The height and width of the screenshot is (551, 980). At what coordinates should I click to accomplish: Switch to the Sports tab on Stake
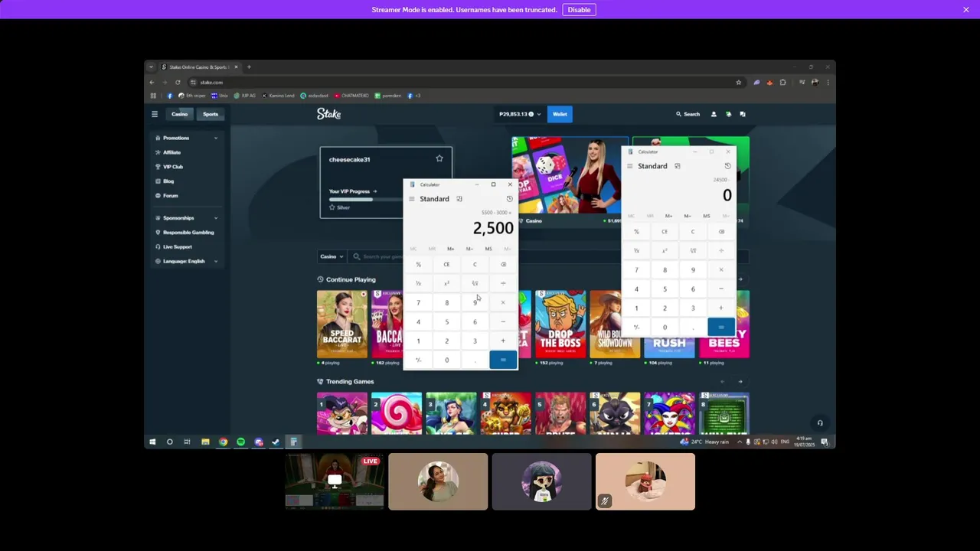(211, 114)
